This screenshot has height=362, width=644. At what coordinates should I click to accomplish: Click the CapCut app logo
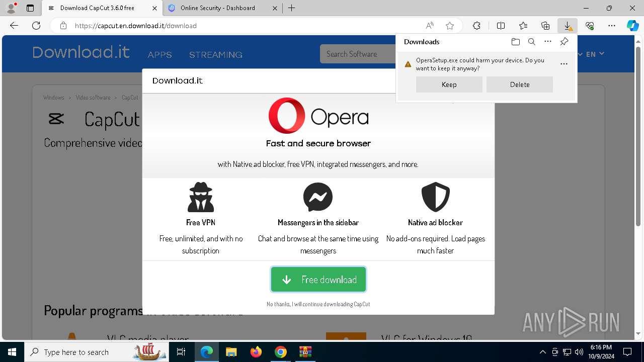pos(56,119)
